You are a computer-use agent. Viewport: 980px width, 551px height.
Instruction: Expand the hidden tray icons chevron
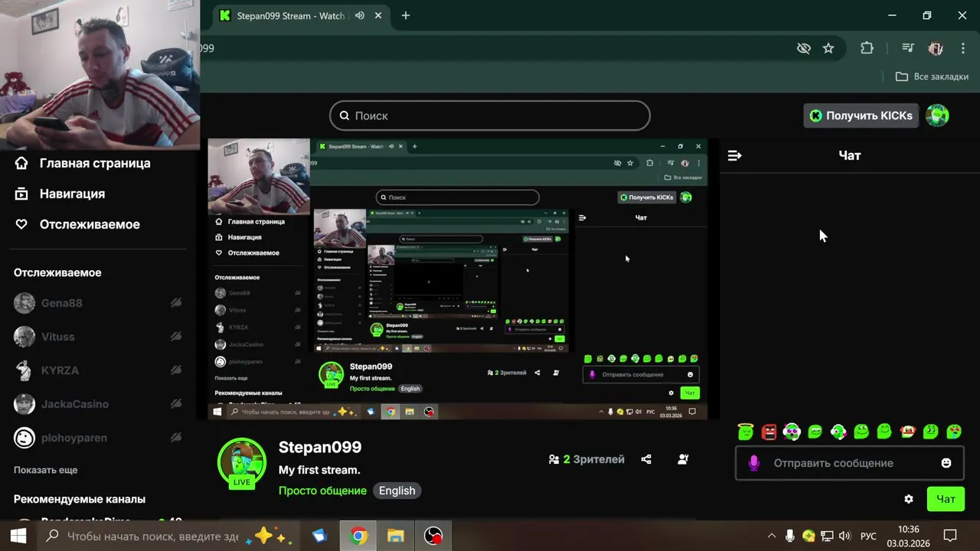tap(771, 536)
